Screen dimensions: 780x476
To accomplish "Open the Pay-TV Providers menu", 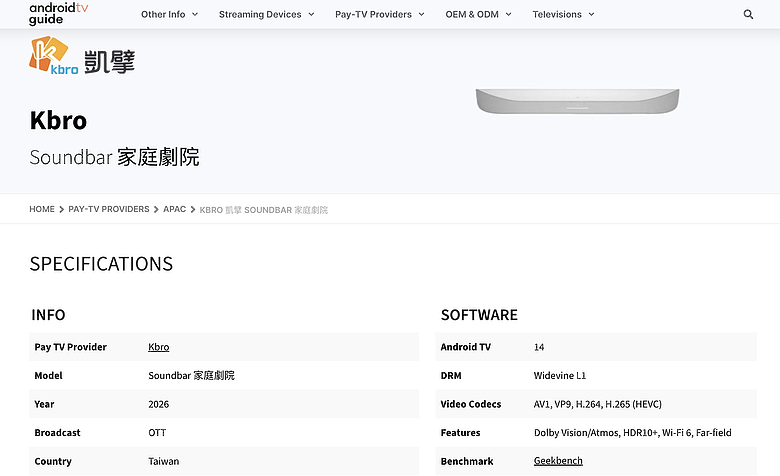I will 373,14.
